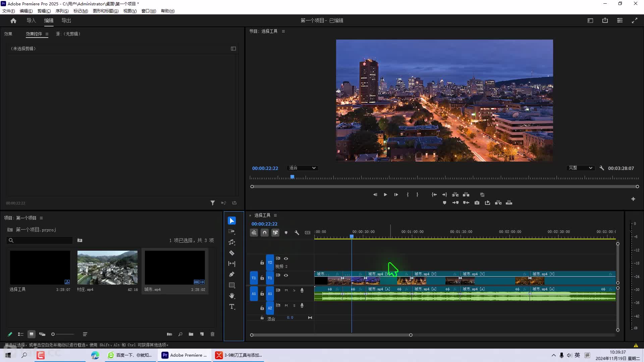Click the New Item icon in Project panel
Viewport: 644px width, 362px height.
tap(202, 334)
